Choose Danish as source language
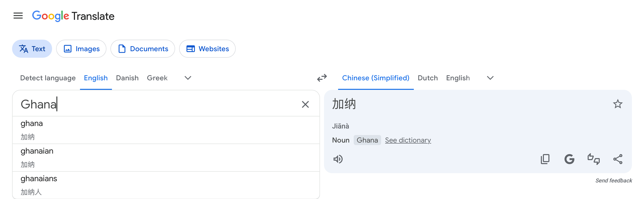The width and height of the screenshot is (644, 199). (127, 78)
